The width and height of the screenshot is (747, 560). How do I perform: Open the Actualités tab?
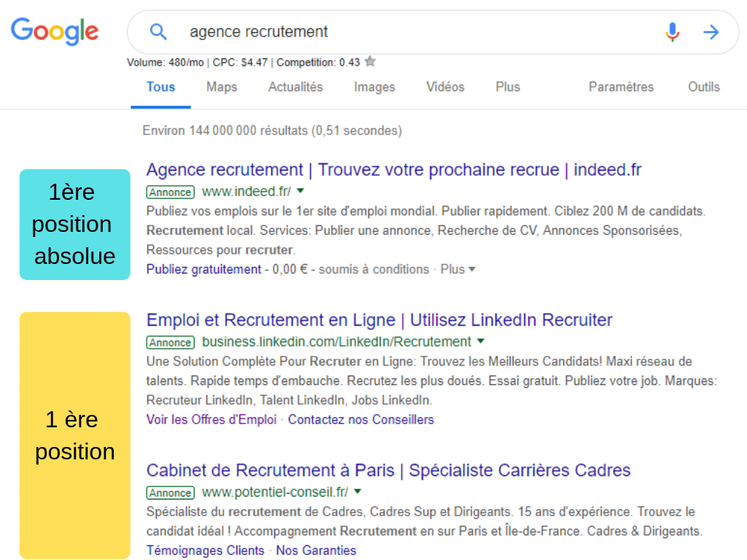tap(295, 87)
